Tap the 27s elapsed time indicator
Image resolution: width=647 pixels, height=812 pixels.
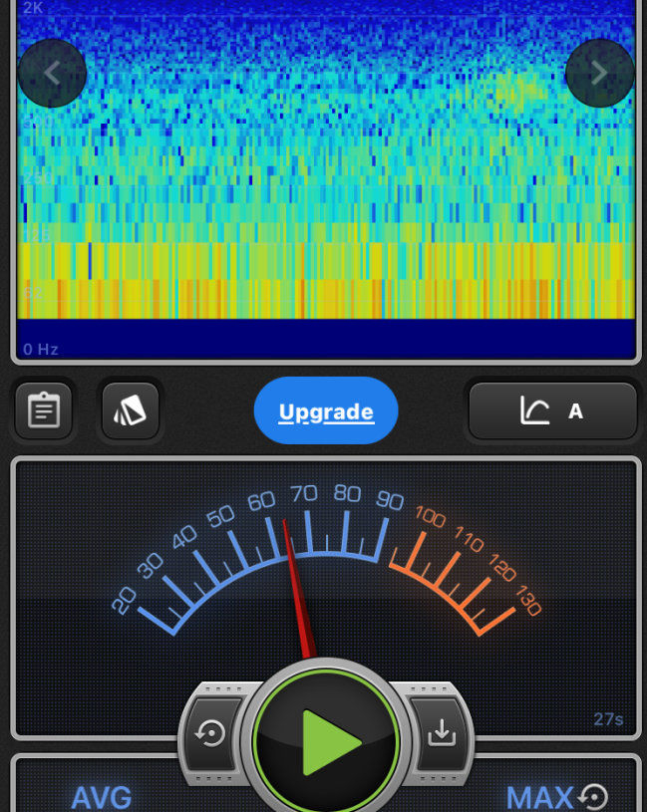608,719
